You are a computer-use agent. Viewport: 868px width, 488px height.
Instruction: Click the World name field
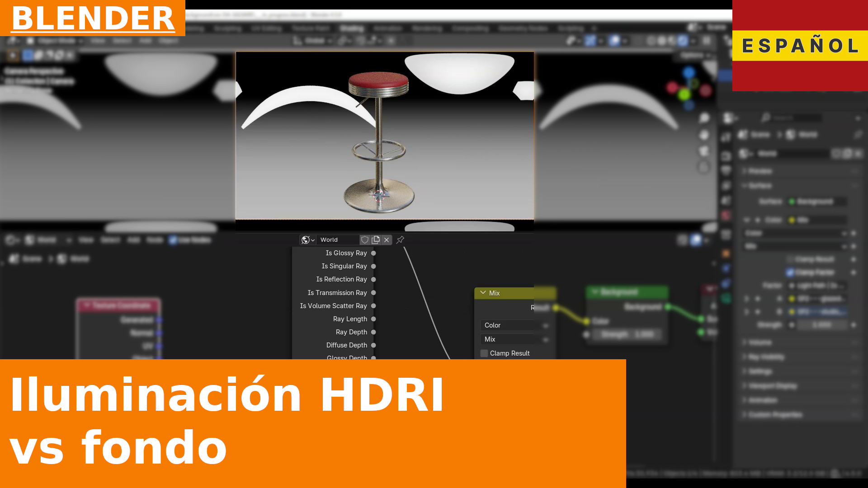pyautogui.click(x=338, y=240)
